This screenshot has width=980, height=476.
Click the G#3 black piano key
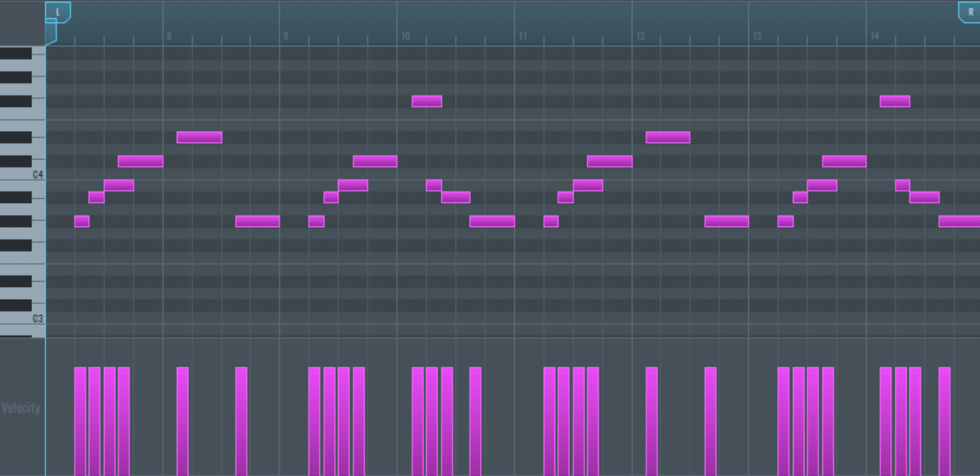point(16,222)
